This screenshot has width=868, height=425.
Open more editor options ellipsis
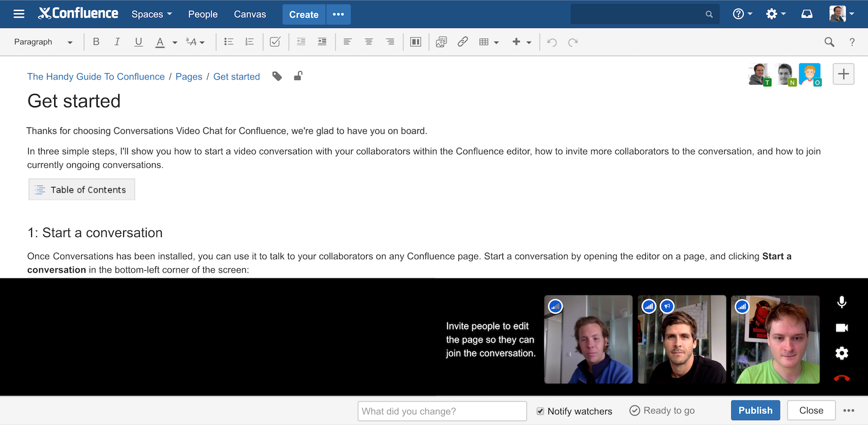pos(849,410)
